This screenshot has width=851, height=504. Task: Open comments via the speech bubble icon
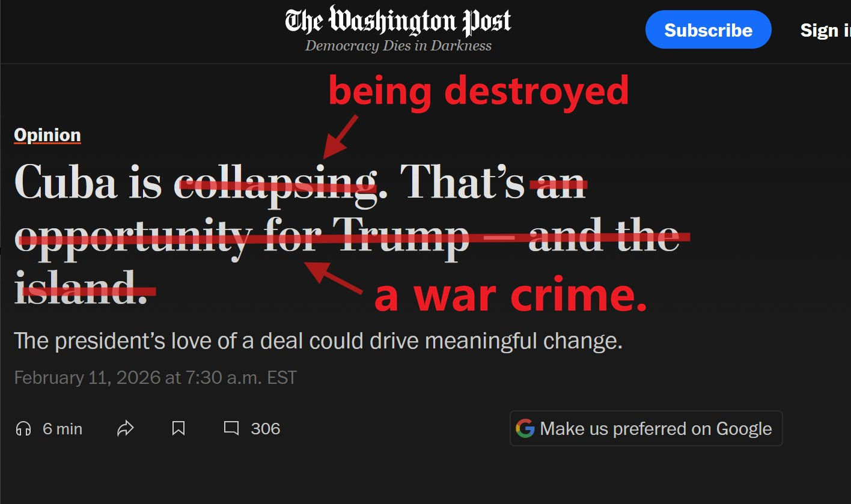[231, 428]
